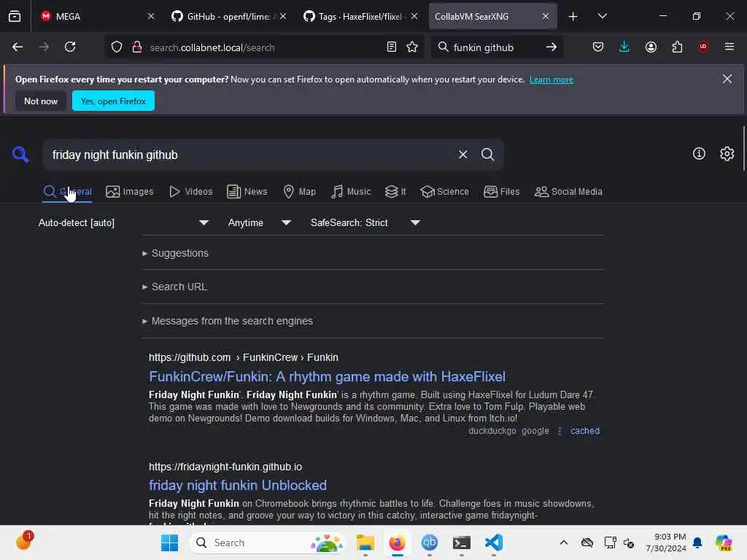The image size is (747, 560).
Task: Open the Auto-detect language dropdown
Action: pos(123,223)
